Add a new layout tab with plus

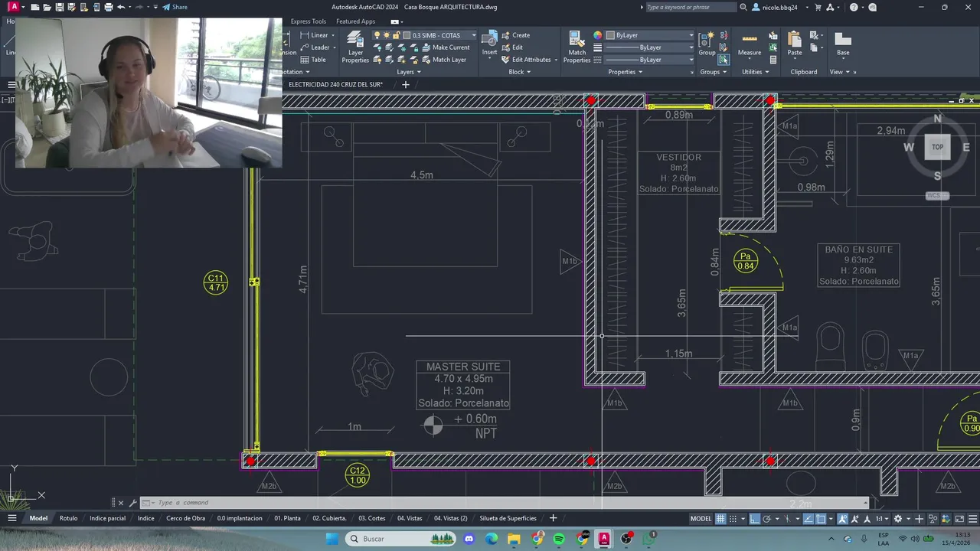tap(553, 518)
